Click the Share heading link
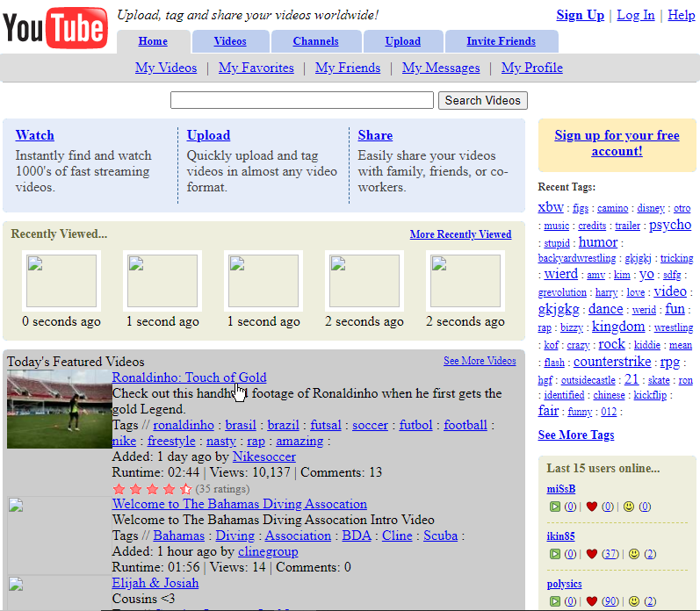 (375, 135)
